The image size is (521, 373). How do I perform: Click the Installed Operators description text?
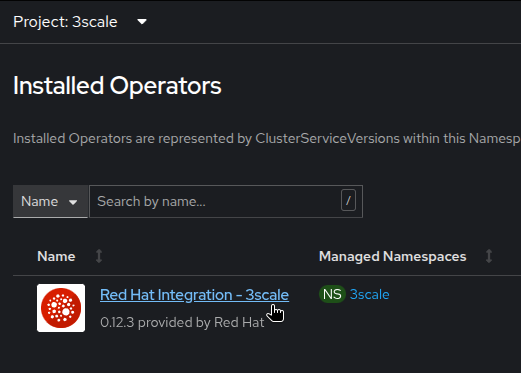267,139
